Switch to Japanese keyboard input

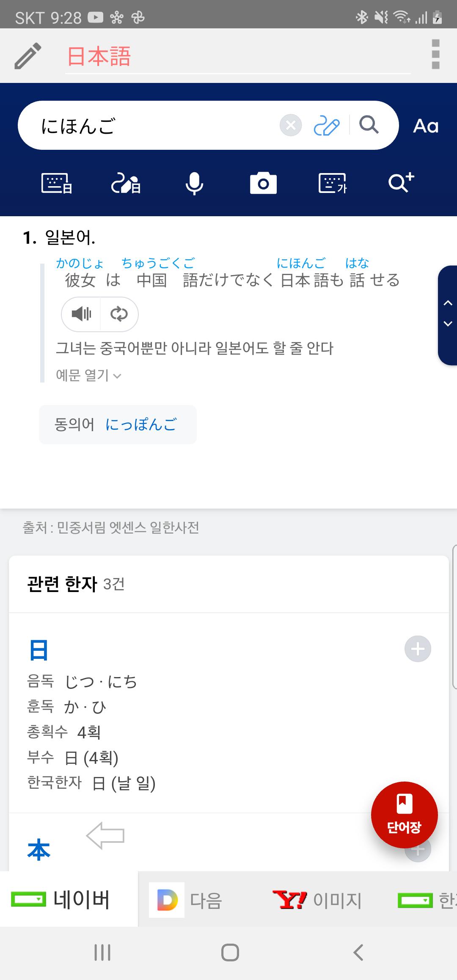coord(57,184)
